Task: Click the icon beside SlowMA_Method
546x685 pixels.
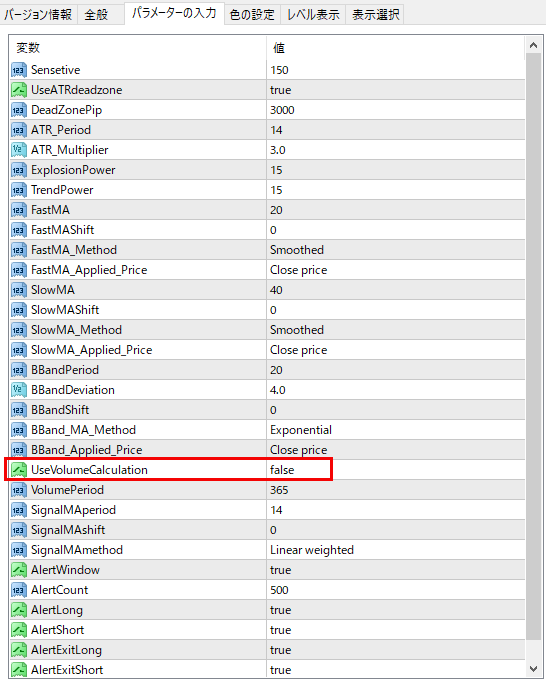Action: (x=19, y=330)
